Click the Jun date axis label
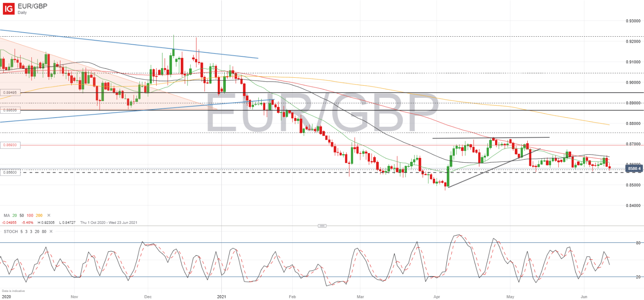Screen dimensions: 644x300 584,297
